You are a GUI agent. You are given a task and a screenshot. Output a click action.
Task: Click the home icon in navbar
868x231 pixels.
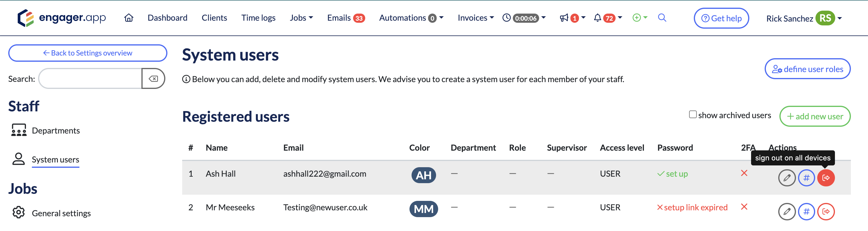129,18
